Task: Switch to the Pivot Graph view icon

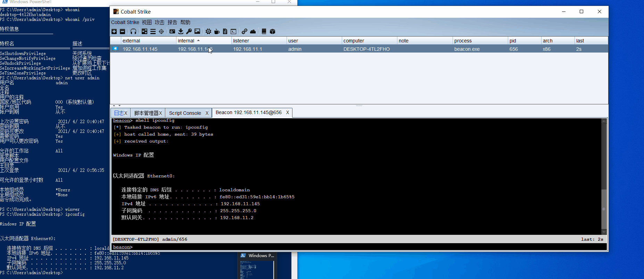Action: (x=145, y=32)
